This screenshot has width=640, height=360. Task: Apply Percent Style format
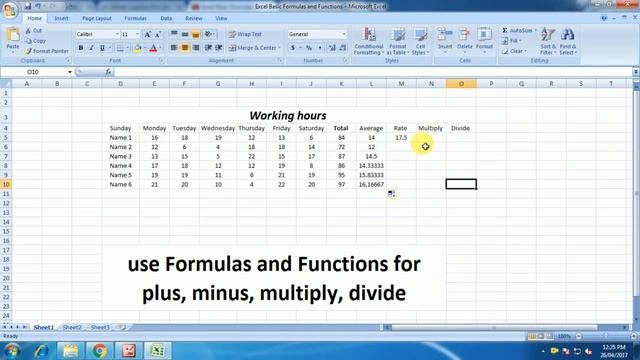click(309, 48)
